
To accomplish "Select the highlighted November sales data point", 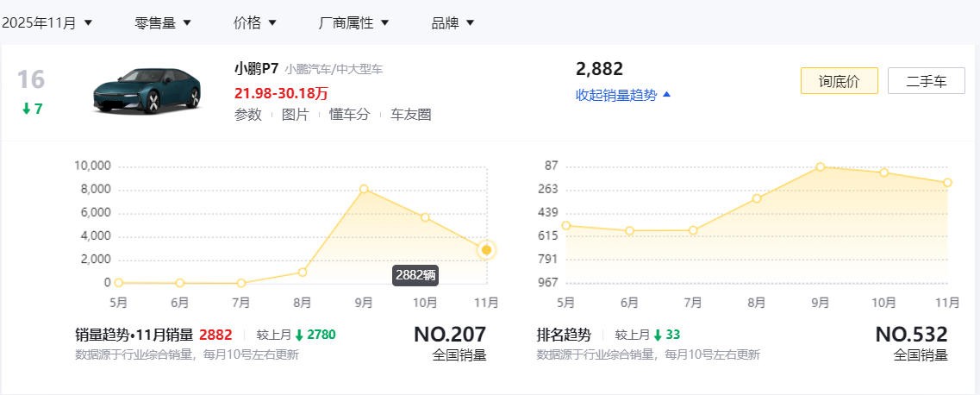I will 487,250.
